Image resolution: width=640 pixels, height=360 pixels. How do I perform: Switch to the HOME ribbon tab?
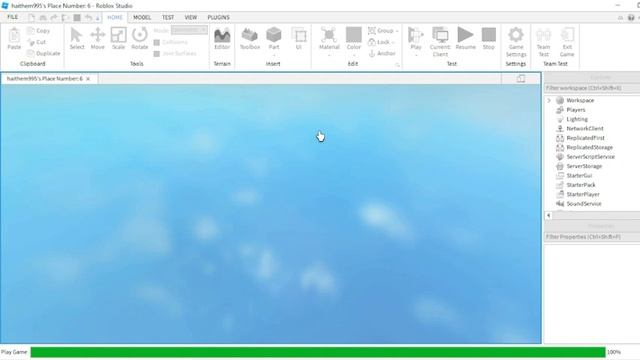coord(115,18)
